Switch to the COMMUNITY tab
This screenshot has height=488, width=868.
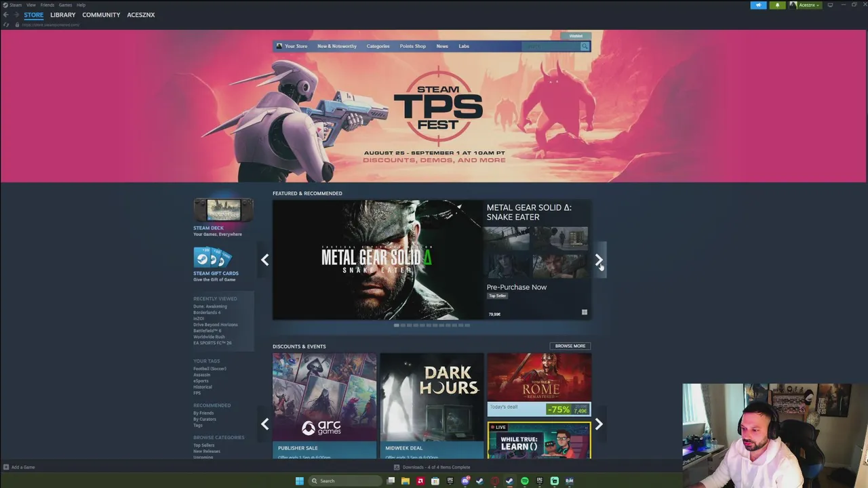[x=101, y=15]
